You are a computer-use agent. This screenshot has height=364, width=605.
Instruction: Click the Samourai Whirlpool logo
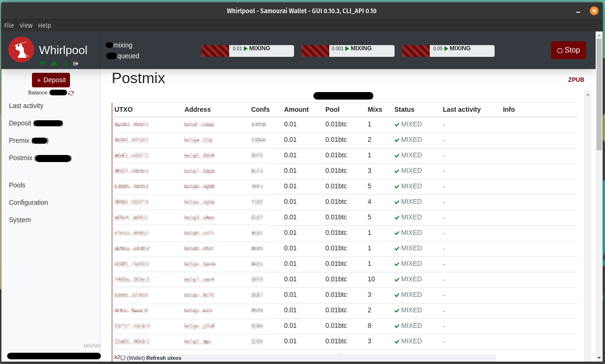tap(21, 49)
